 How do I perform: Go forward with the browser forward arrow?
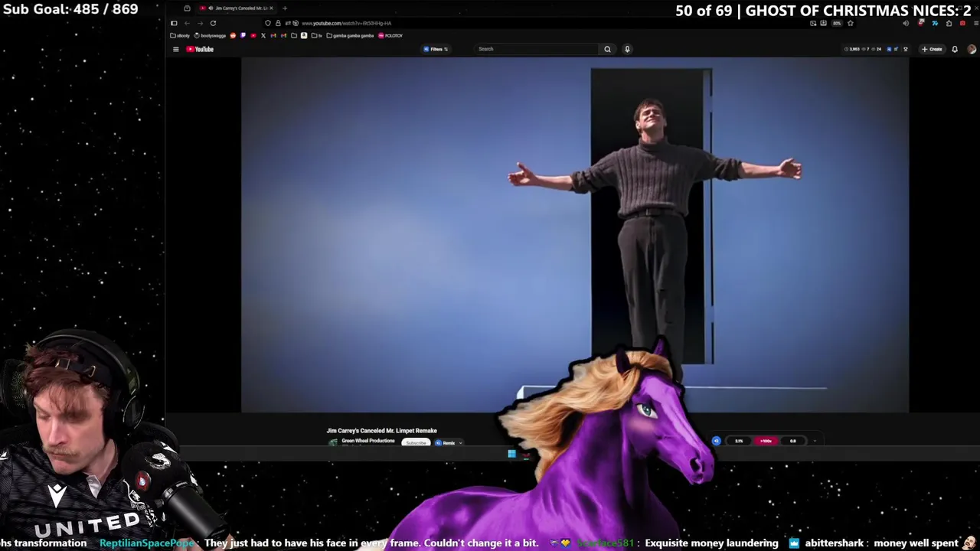[200, 23]
